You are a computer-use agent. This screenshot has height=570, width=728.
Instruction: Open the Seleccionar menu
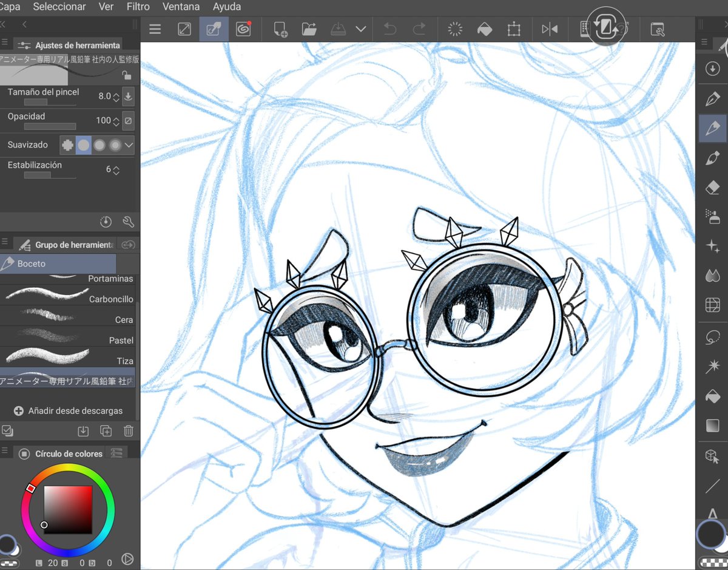59,7
